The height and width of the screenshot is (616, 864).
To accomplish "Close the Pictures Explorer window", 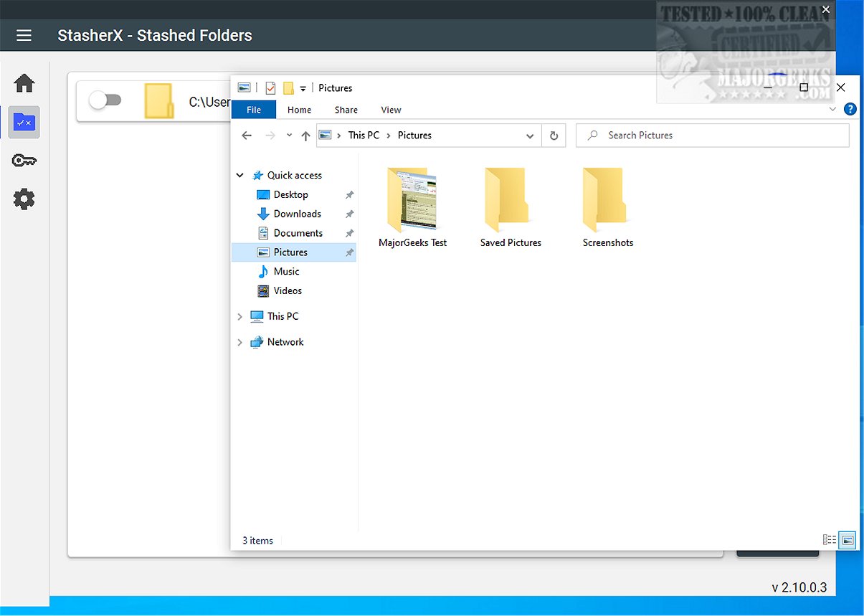I will tap(841, 87).
